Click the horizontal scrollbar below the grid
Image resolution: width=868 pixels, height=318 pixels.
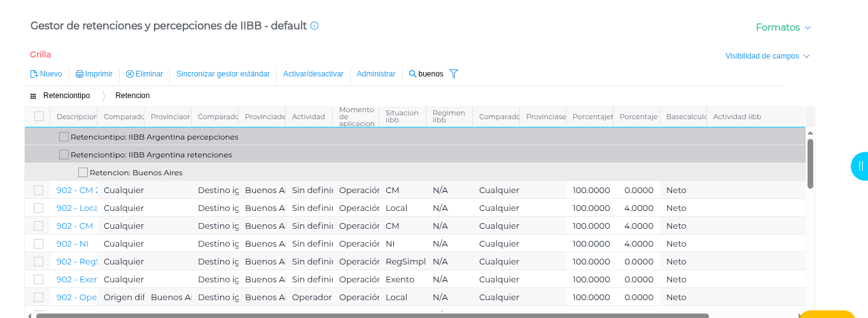point(363,315)
